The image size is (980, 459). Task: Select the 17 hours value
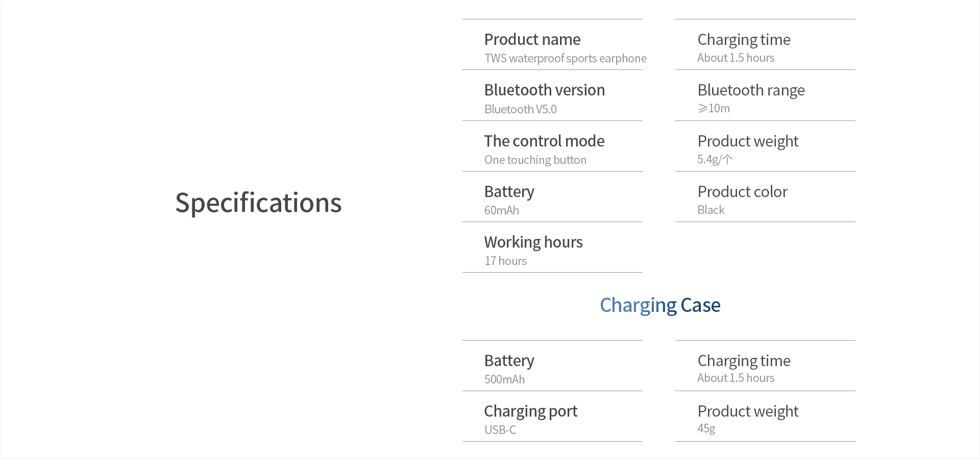(505, 261)
